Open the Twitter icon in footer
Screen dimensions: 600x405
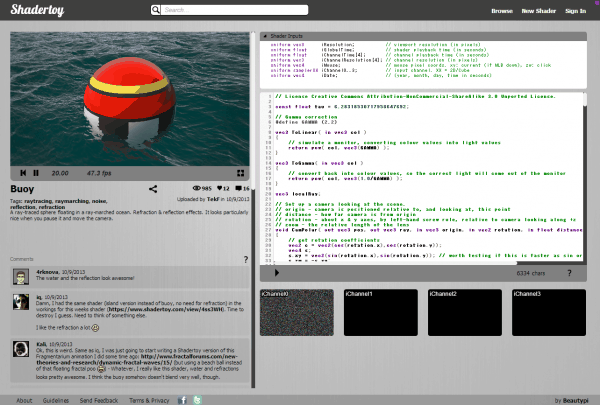[197, 400]
